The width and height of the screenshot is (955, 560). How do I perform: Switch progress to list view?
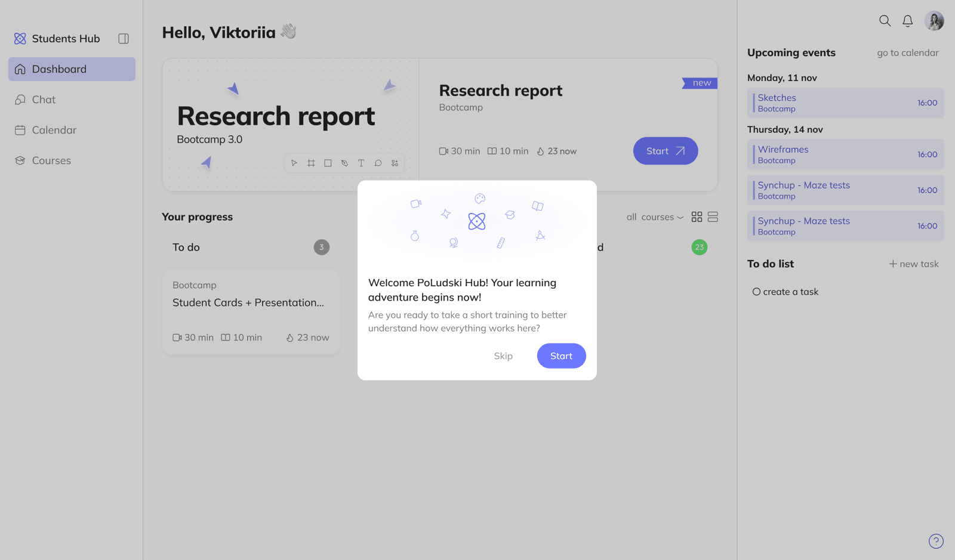[713, 217]
